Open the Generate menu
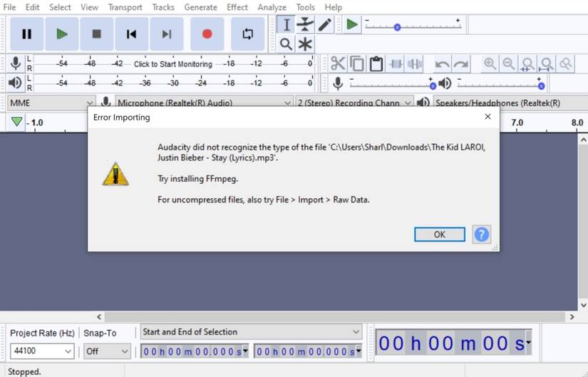588x377 pixels. tap(200, 7)
